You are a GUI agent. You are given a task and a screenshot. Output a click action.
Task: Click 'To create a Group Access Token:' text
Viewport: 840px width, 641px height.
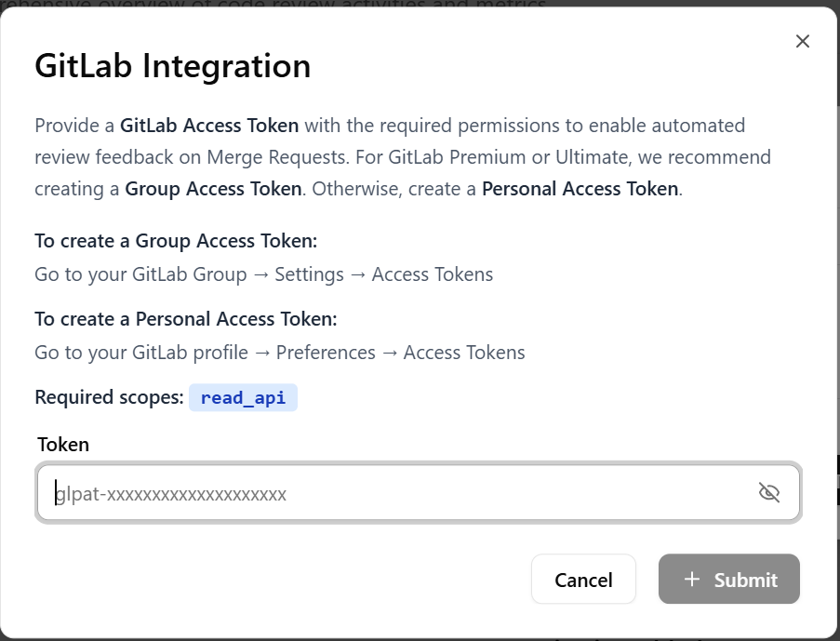(x=176, y=241)
